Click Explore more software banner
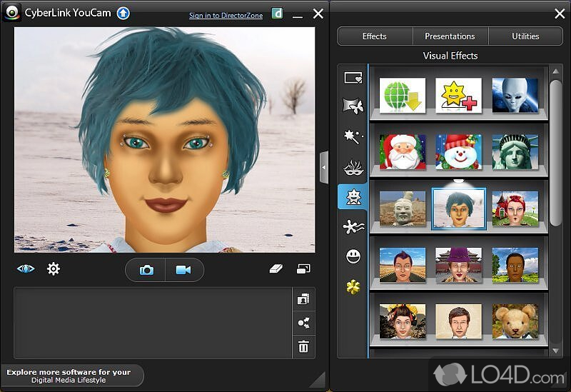 pos(71,376)
